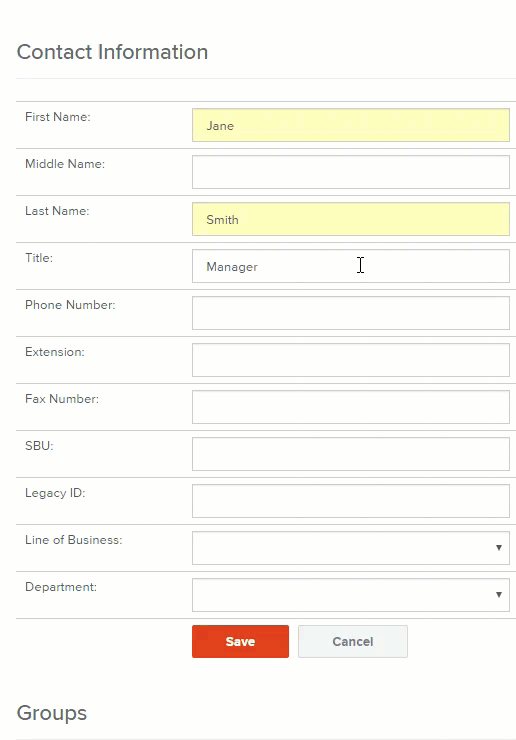The width and height of the screenshot is (516, 740).
Task: Click the Contact Information heading
Action: (x=112, y=52)
